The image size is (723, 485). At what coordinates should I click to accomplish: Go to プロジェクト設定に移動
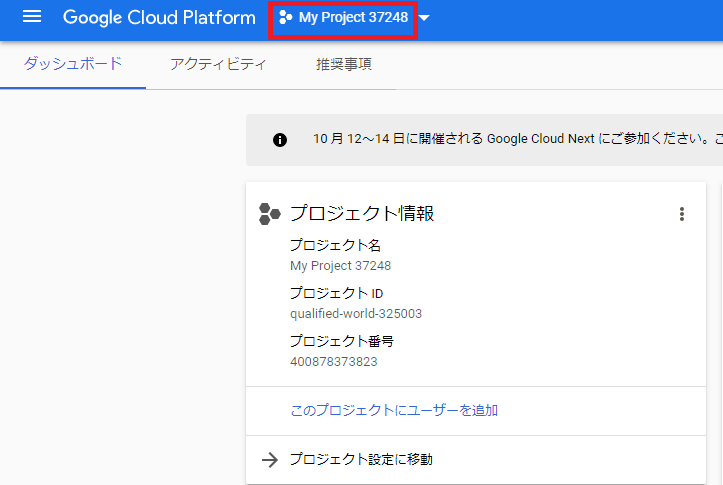coord(361,459)
